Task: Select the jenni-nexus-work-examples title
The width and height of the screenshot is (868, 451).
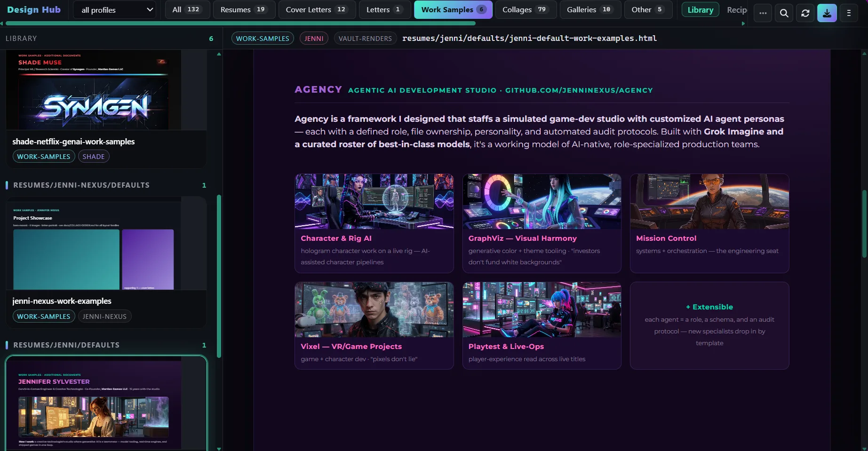Action: (x=62, y=301)
